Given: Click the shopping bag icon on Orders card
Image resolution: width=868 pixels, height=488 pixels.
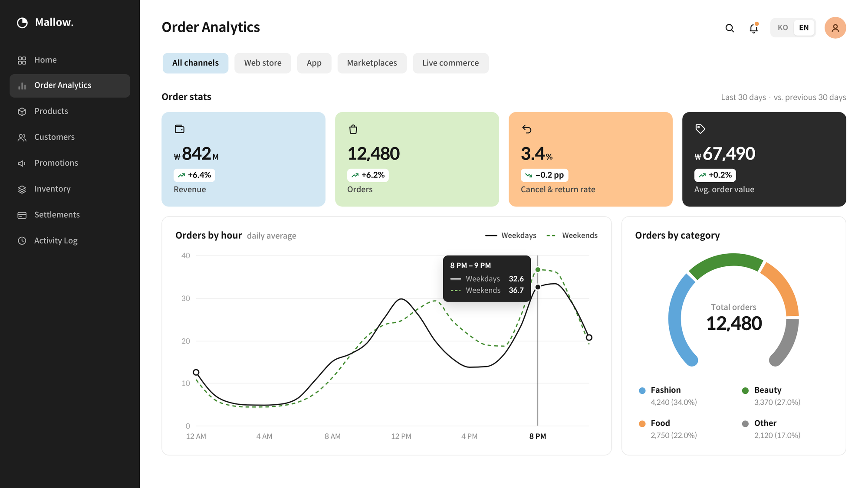Looking at the screenshot, I should tap(353, 129).
